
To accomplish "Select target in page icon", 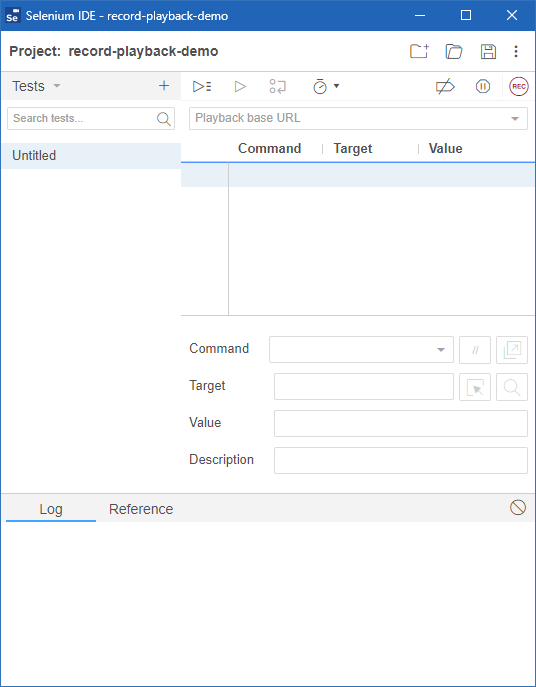I will [475, 387].
